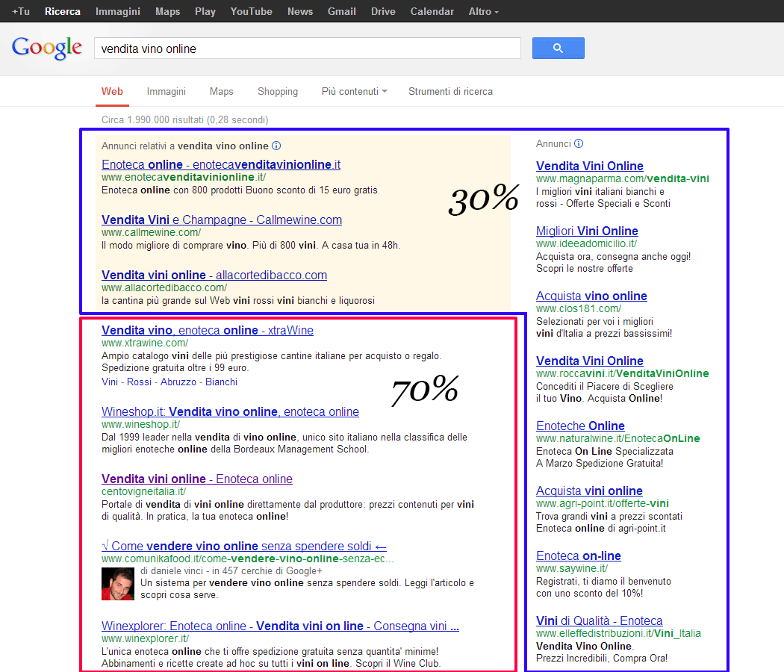Click the Rossi sitelink under xtraWine
The image size is (784, 672).
pos(139,382)
